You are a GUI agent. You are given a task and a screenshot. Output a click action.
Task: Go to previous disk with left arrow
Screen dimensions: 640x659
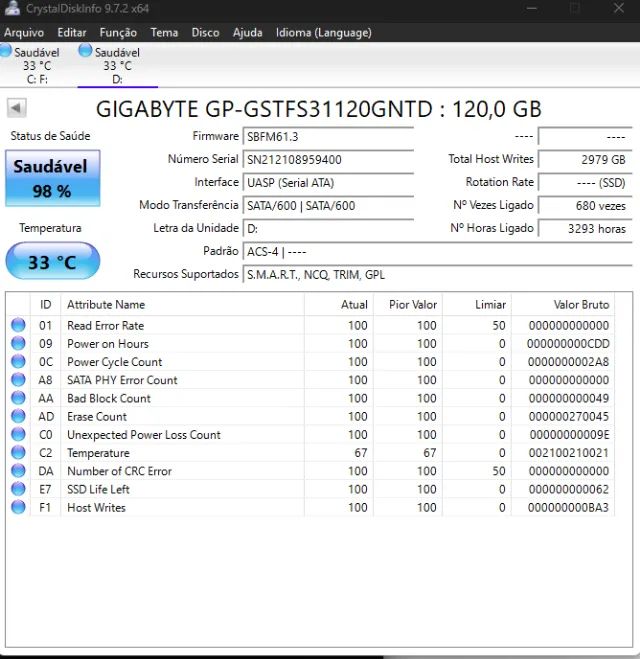coord(17,108)
